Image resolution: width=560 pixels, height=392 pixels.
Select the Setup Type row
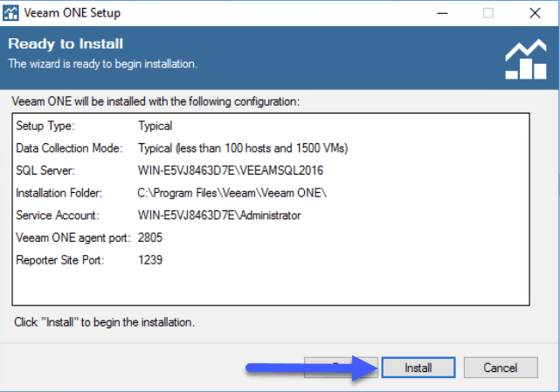tap(271, 126)
